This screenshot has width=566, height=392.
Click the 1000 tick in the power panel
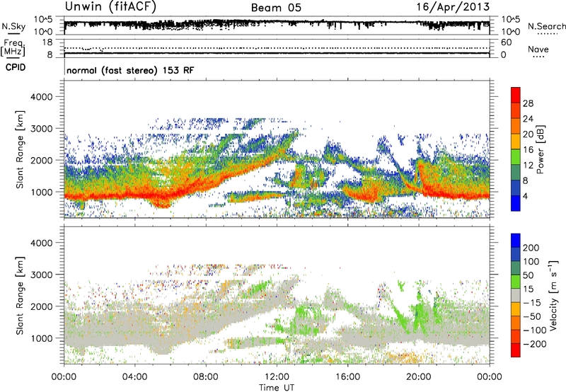tap(42, 192)
